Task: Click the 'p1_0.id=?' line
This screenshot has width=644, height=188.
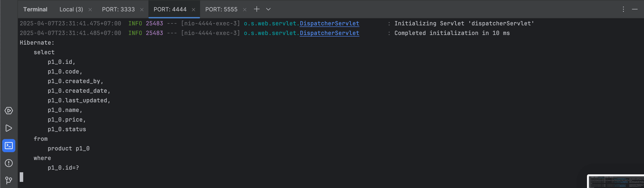Action: (63, 168)
